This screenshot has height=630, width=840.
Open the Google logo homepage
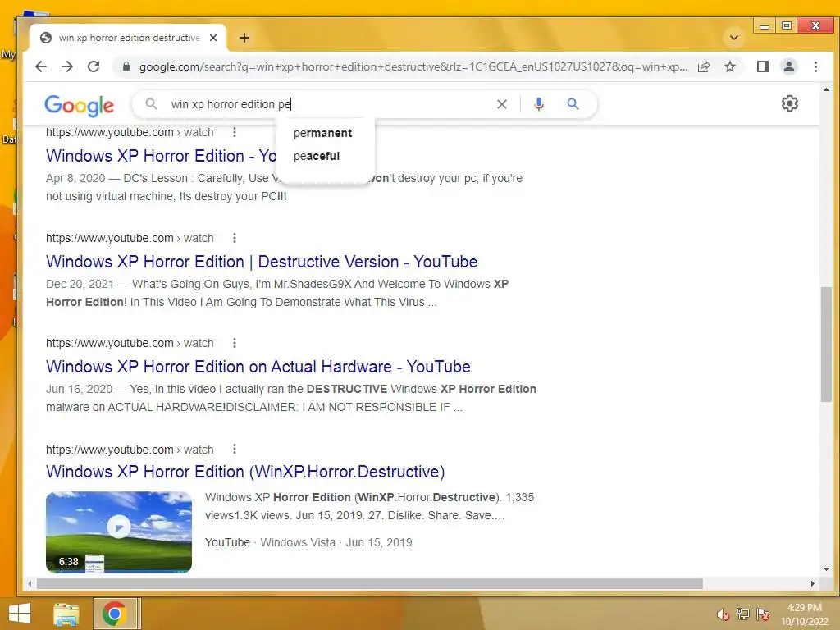coord(79,105)
